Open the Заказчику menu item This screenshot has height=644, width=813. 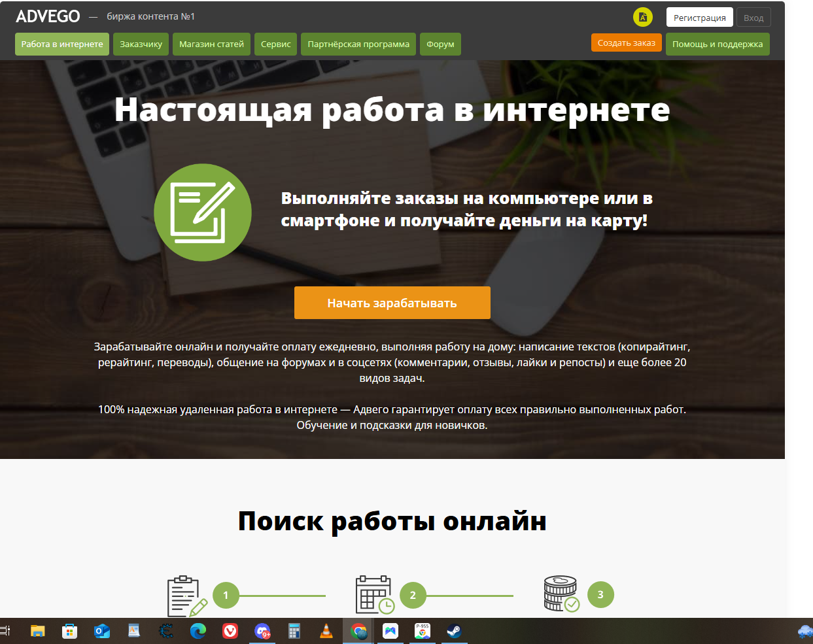click(x=141, y=44)
